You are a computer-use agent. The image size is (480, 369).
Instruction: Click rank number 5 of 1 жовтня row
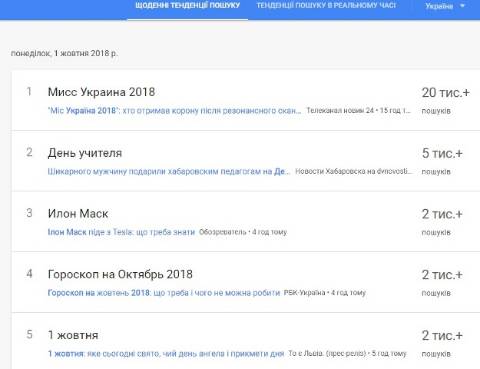[x=29, y=334]
